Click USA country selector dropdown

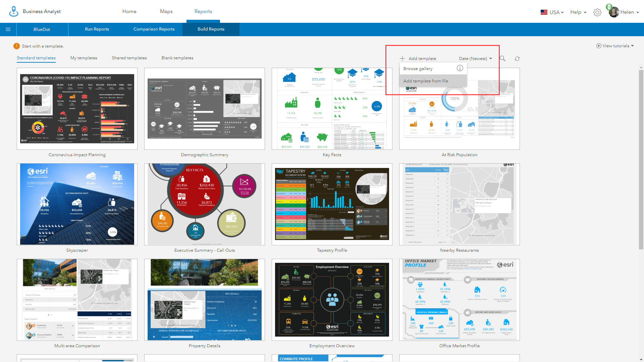point(551,12)
